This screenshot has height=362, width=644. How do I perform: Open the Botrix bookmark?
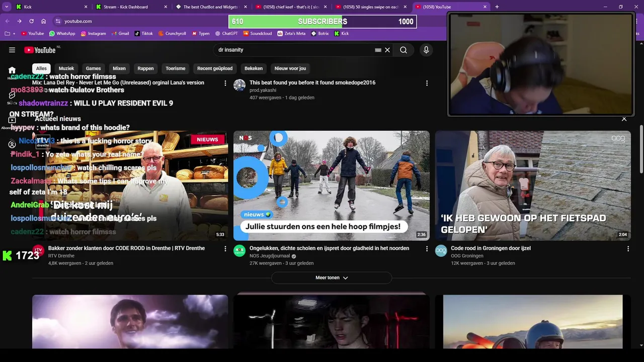coord(319,34)
